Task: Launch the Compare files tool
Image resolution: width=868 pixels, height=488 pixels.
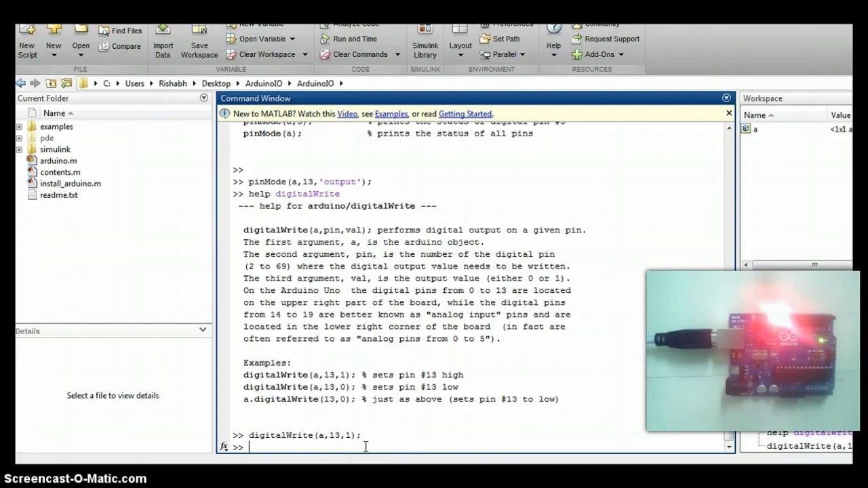Action: [119, 46]
